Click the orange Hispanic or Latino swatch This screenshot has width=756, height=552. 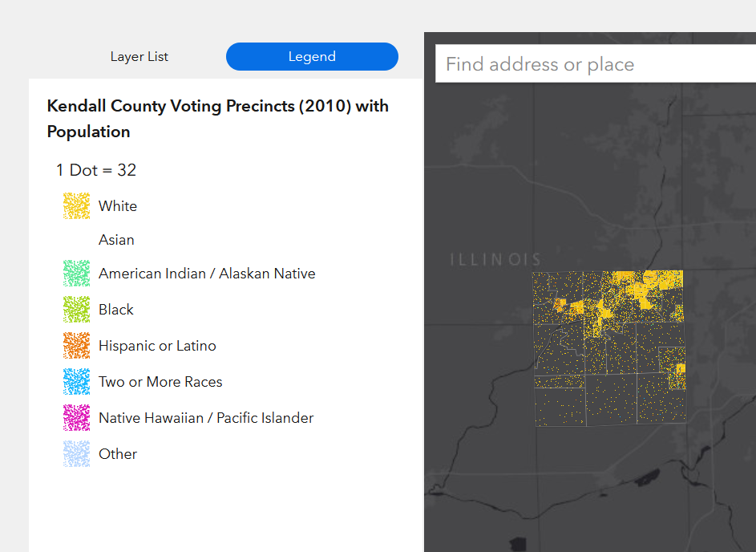tap(76, 346)
